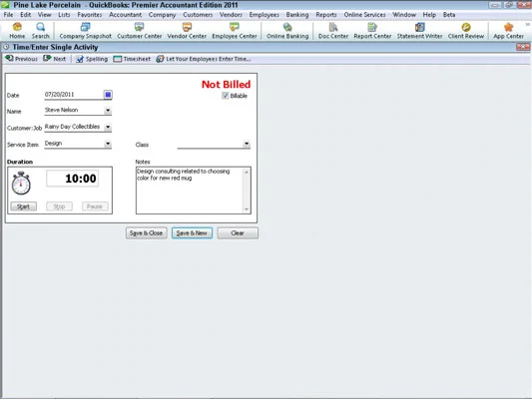Open Client Review

click(465, 31)
